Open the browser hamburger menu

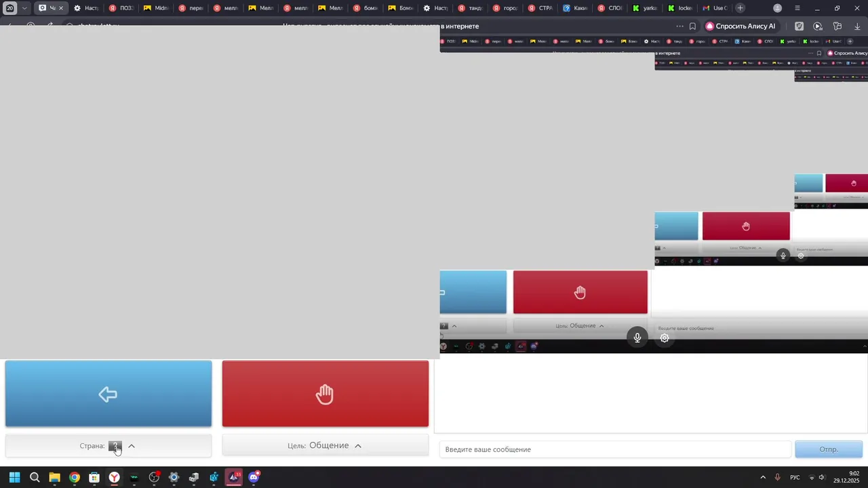pos(797,8)
